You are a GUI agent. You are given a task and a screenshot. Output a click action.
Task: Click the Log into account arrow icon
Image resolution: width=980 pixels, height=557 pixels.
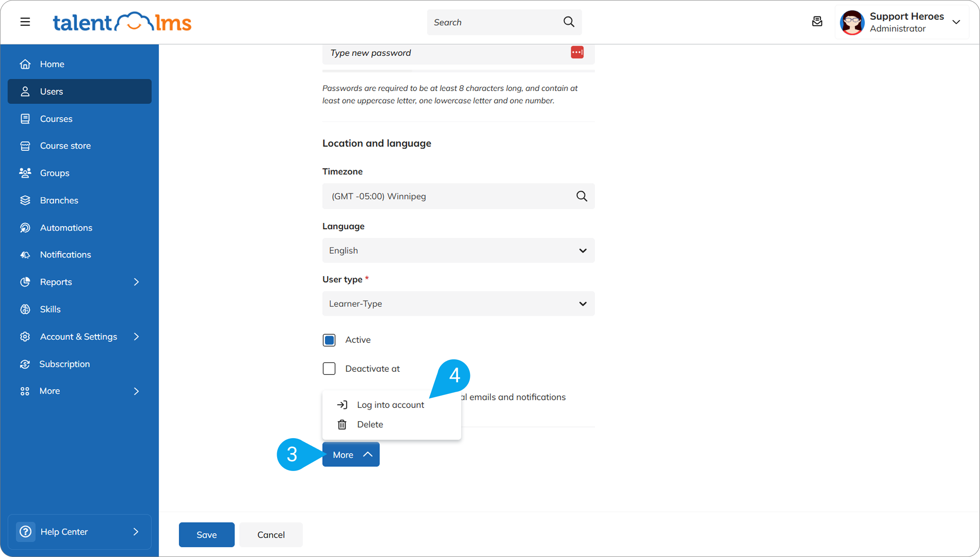342,405
